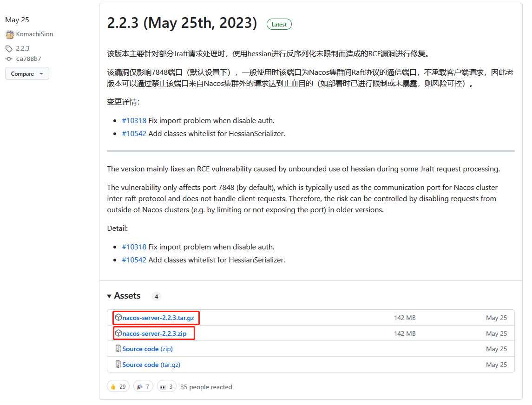532x405 pixels.
Task: Click the '35 people reacted' text
Action: (x=206, y=387)
